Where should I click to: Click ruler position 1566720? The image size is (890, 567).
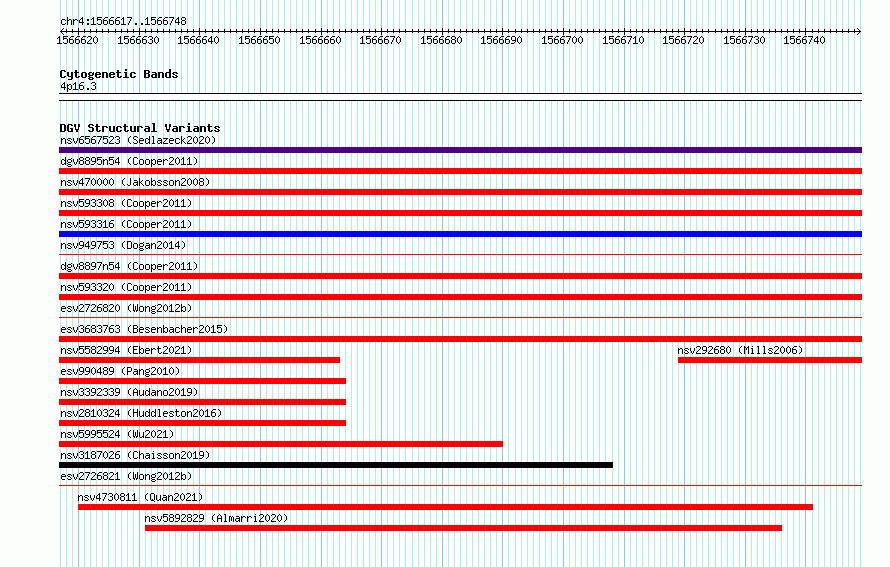tap(683, 40)
